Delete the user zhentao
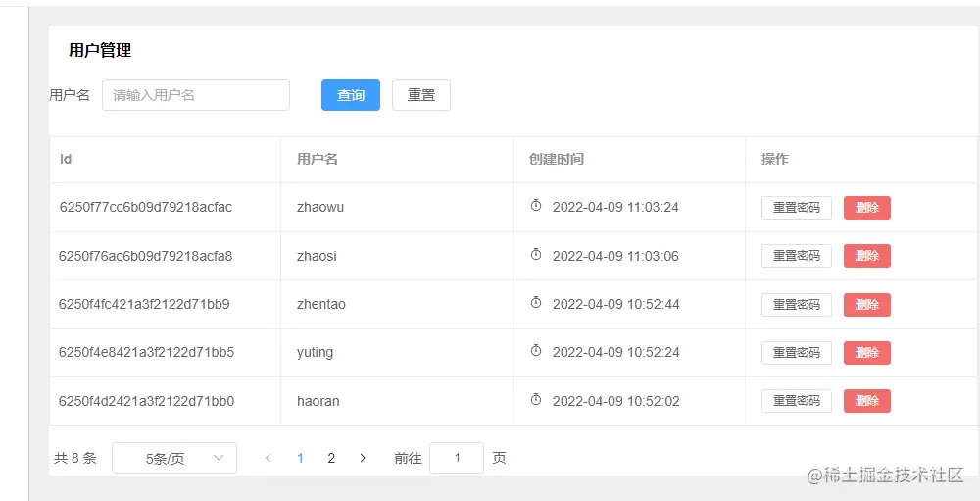The height and width of the screenshot is (501, 980). pos(867,305)
